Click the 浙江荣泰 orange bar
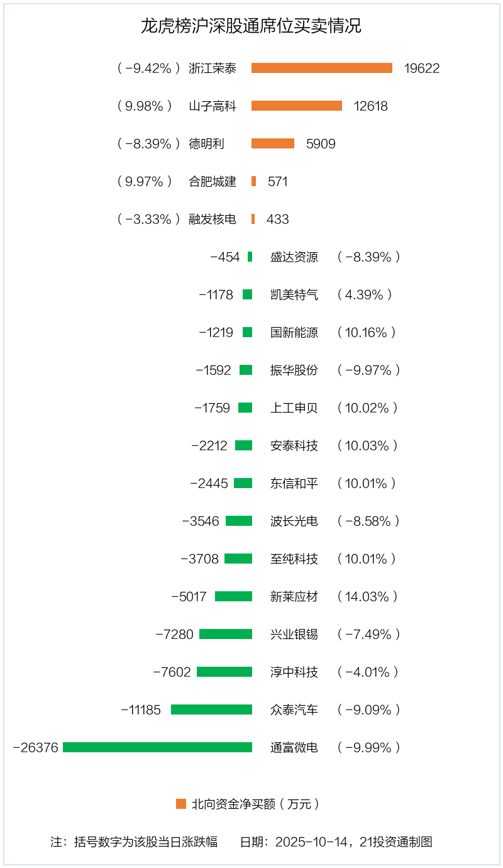The height and width of the screenshot is (868, 503). tap(322, 68)
